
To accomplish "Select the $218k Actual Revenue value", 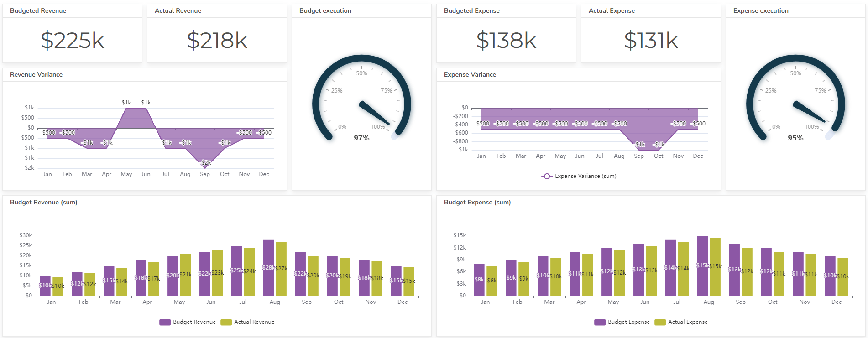I will click(x=217, y=40).
